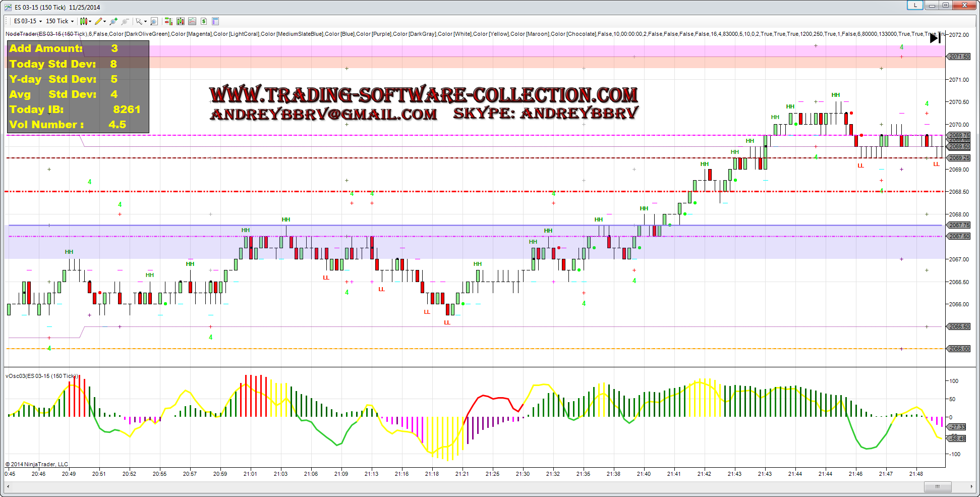Select the cursor pointer tool icon
980x497 pixels.
tap(139, 21)
